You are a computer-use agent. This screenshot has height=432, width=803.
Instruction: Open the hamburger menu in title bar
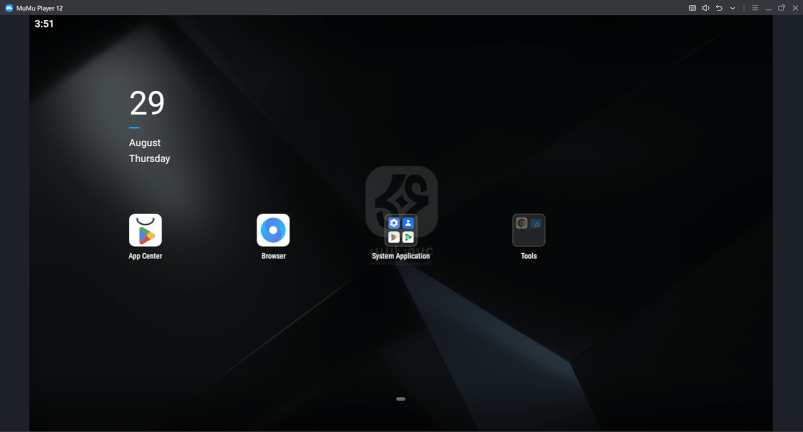click(x=755, y=8)
